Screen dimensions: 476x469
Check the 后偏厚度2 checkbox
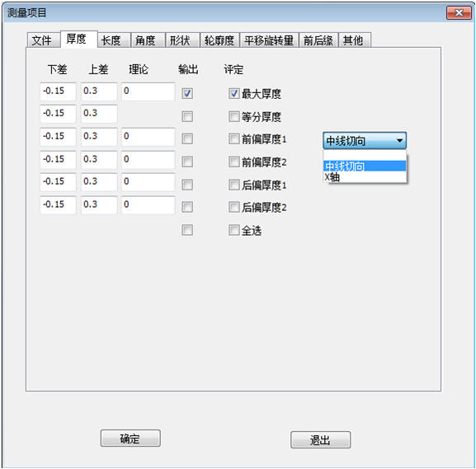[233, 207]
